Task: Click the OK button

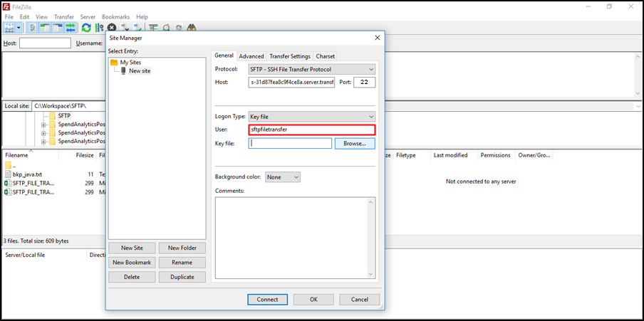Action: [313, 299]
